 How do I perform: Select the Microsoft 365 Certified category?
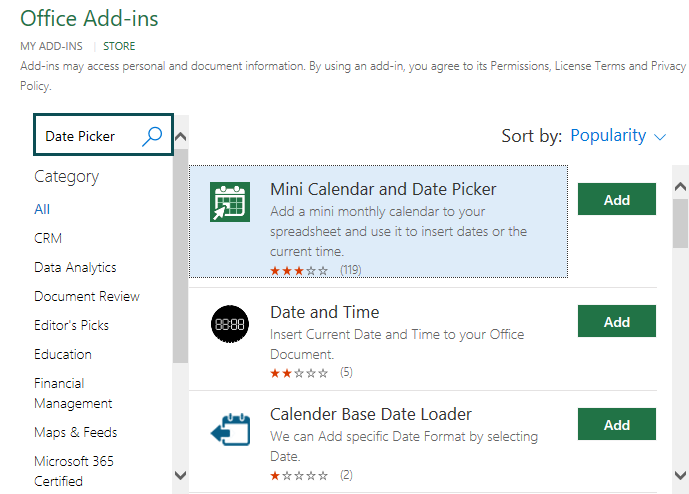[x=74, y=471]
